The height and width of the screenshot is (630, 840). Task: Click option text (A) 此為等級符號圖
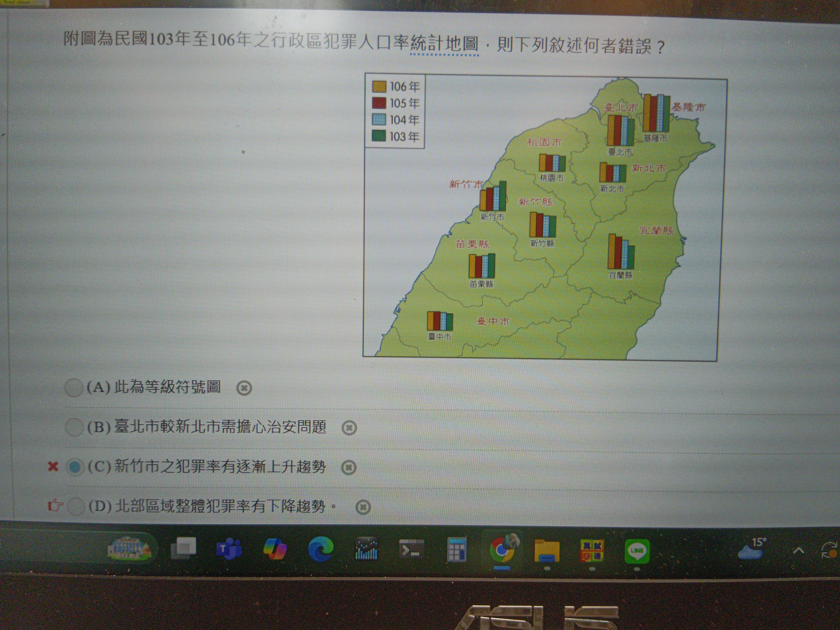154,387
